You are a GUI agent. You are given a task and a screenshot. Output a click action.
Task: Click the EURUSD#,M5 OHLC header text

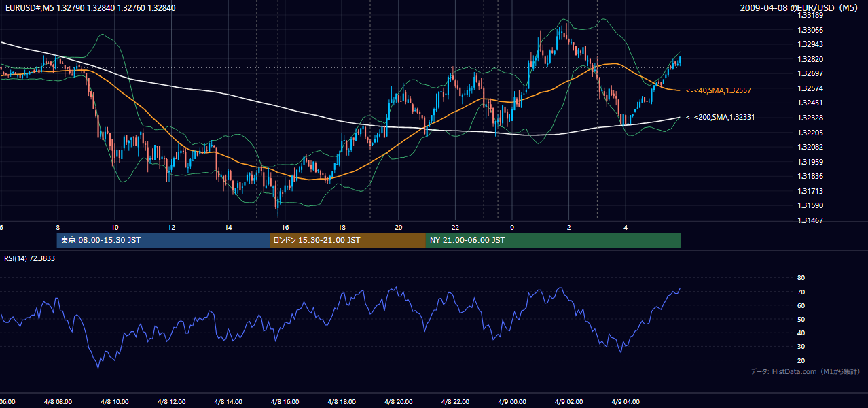coord(90,7)
